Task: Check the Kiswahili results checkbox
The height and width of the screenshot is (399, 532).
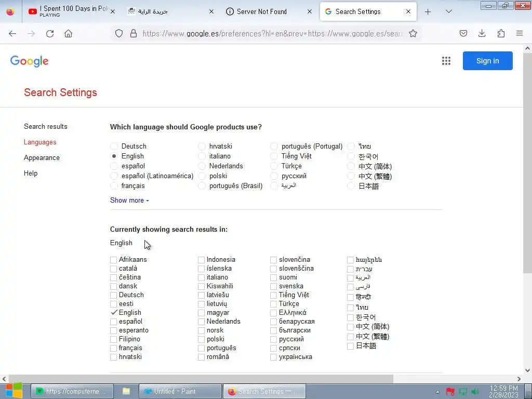Action: pyautogui.click(x=201, y=286)
